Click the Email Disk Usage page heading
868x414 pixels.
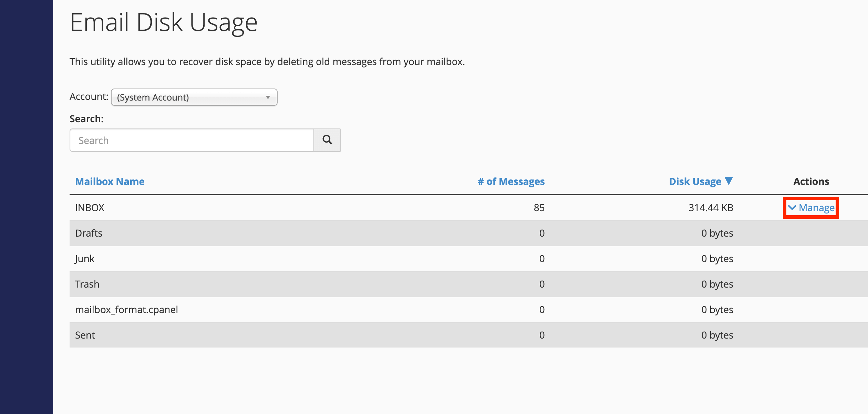point(164,23)
